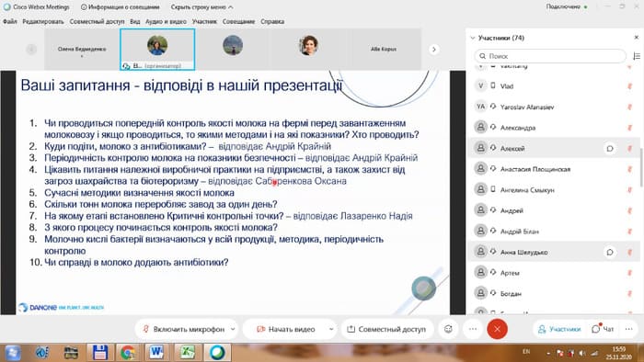This screenshot has width=644, height=362.
Task: Open Excel from the taskbar
Action: (188, 353)
